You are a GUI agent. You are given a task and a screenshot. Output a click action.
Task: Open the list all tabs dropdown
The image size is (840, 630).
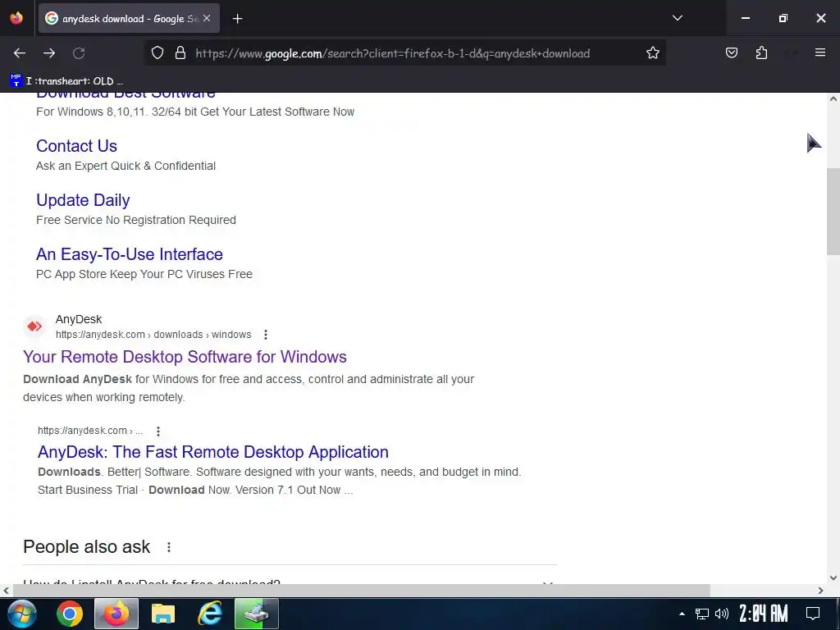coord(677,18)
